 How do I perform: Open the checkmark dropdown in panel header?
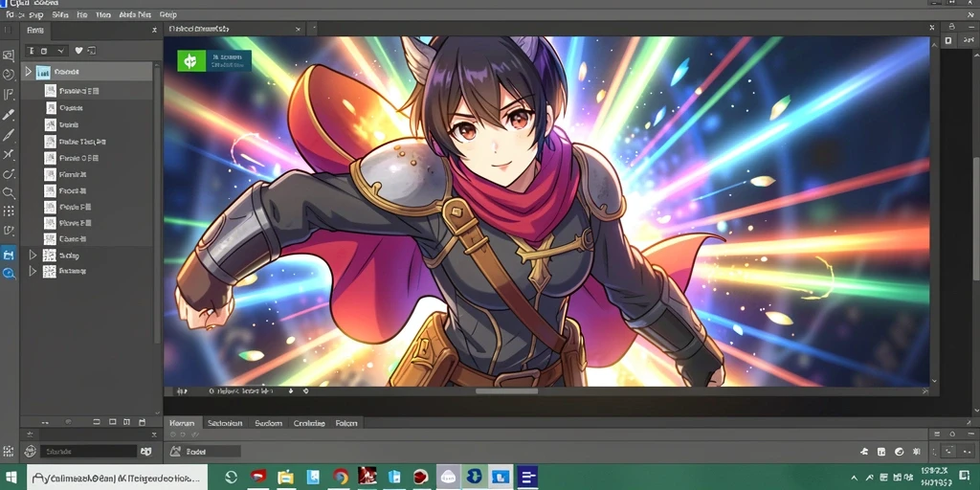(x=60, y=51)
